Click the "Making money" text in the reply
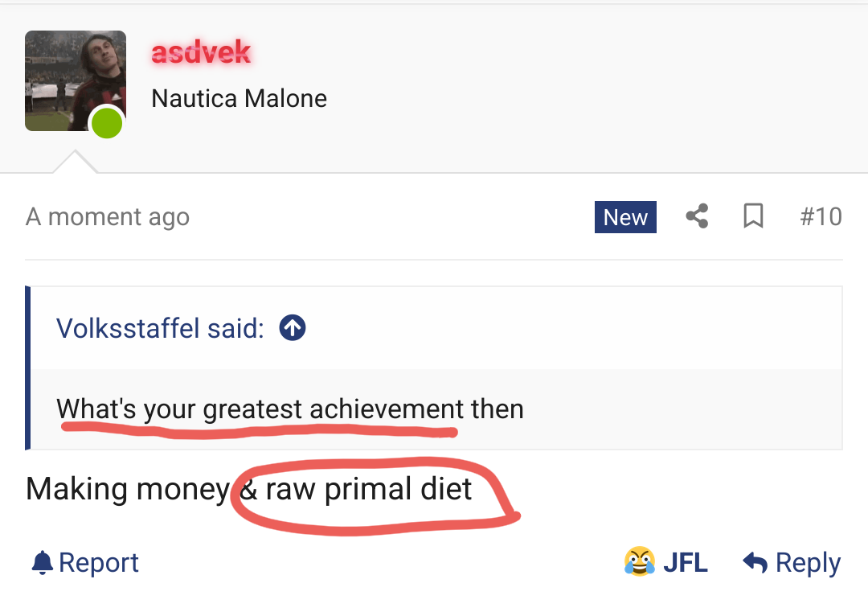This screenshot has width=868, height=612. pyautogui.click(x=126, y=489)
